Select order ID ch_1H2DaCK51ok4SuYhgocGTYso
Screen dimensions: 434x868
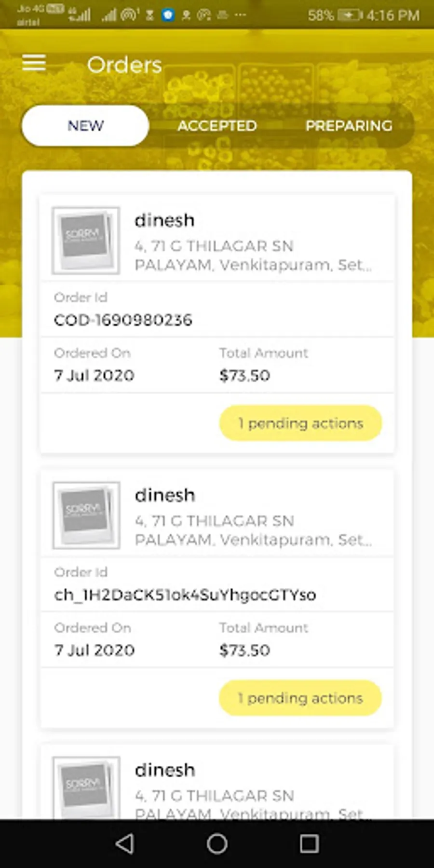(185, 595)
